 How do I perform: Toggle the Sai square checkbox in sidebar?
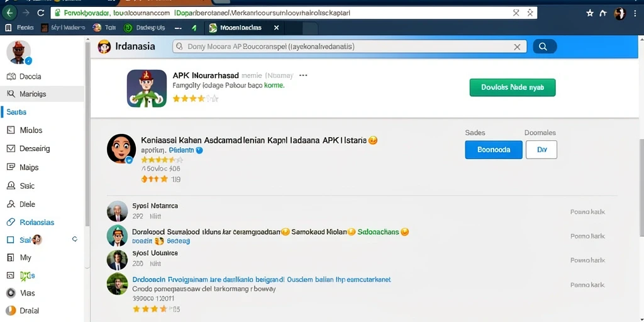11,240
